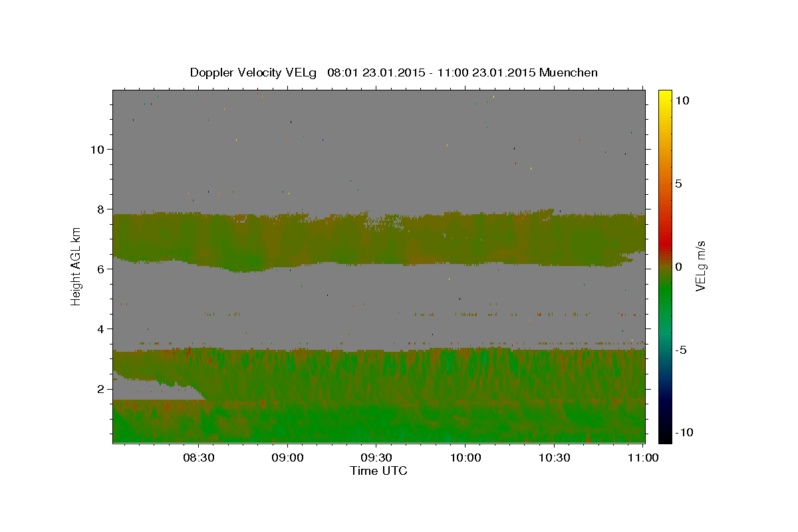
Task: Click the height tick label 4
Action: click(100, 329)
